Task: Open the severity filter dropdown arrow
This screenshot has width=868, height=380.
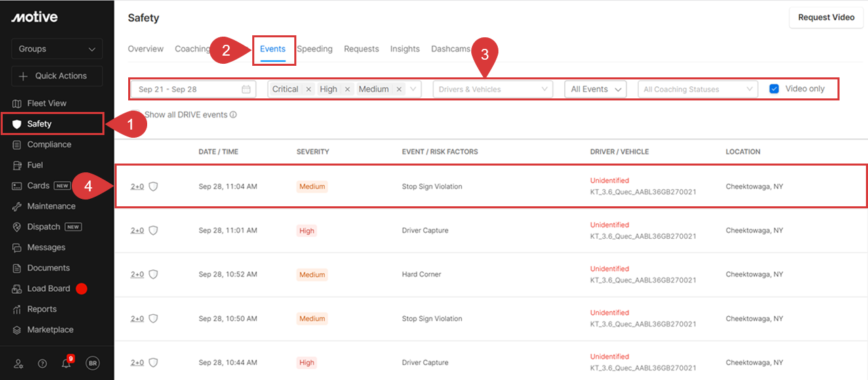Action: click(x=414, y=89)
